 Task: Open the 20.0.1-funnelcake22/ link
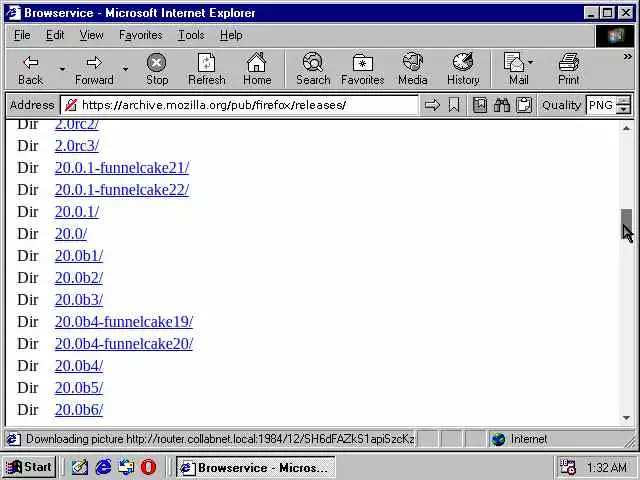point(122,190)
